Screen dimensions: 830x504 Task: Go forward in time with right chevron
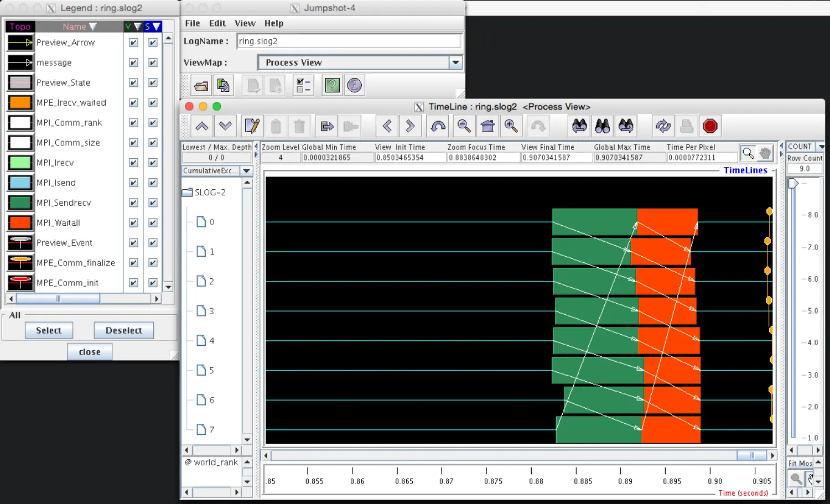410,126
